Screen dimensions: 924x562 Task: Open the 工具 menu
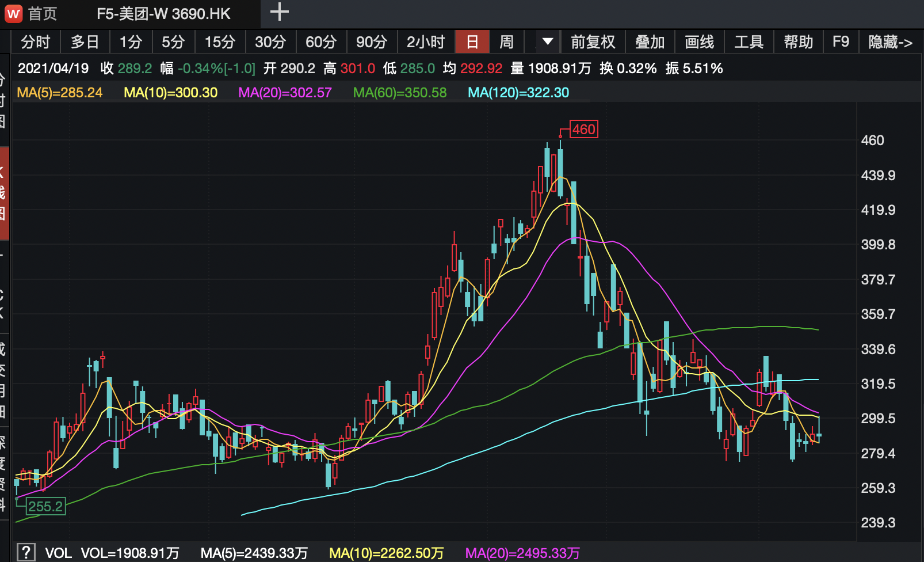[749, 42]
